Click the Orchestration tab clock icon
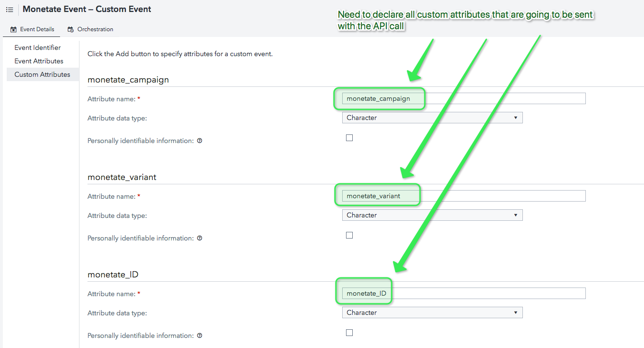This screenshot has width=644, height=348. tap(71, 29)
